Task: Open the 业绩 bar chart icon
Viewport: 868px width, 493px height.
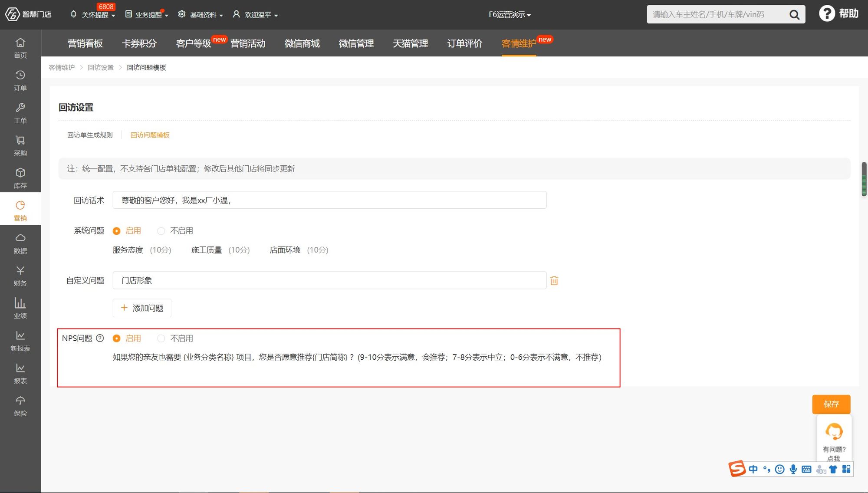Action: click(x=20, y=308)
